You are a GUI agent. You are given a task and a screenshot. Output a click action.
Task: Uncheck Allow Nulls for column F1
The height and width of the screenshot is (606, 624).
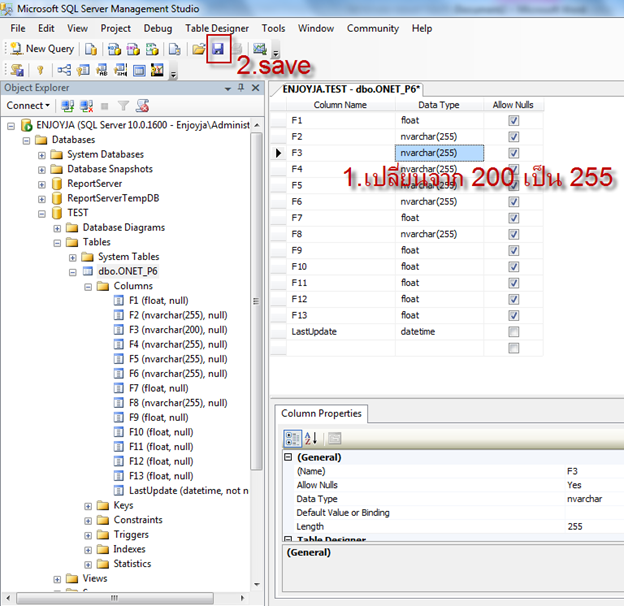514,121
